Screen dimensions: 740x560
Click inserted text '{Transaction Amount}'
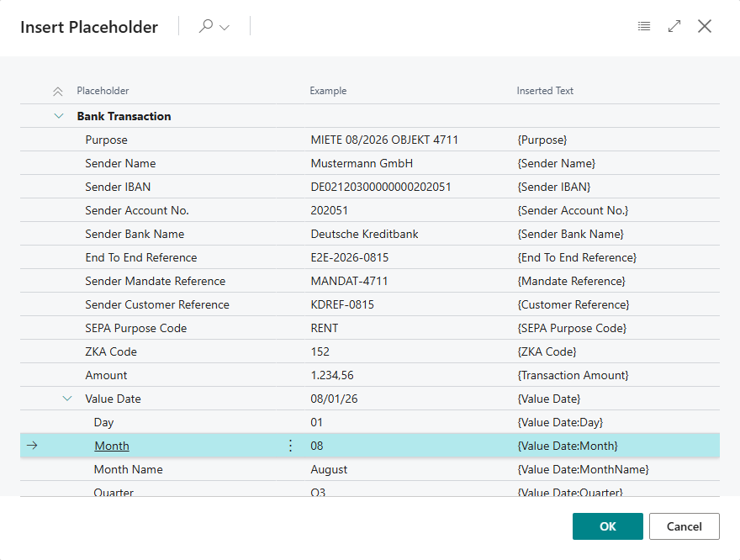(x=573, y=376)
